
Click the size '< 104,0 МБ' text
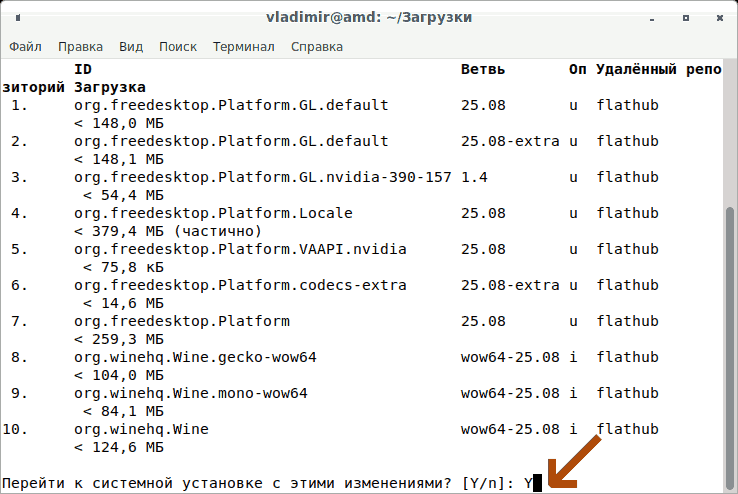click(x=119, y=375)
